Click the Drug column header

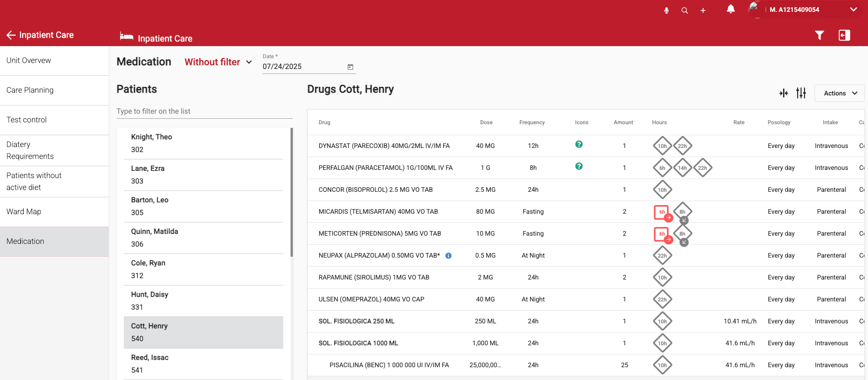[x=324, y=122]
